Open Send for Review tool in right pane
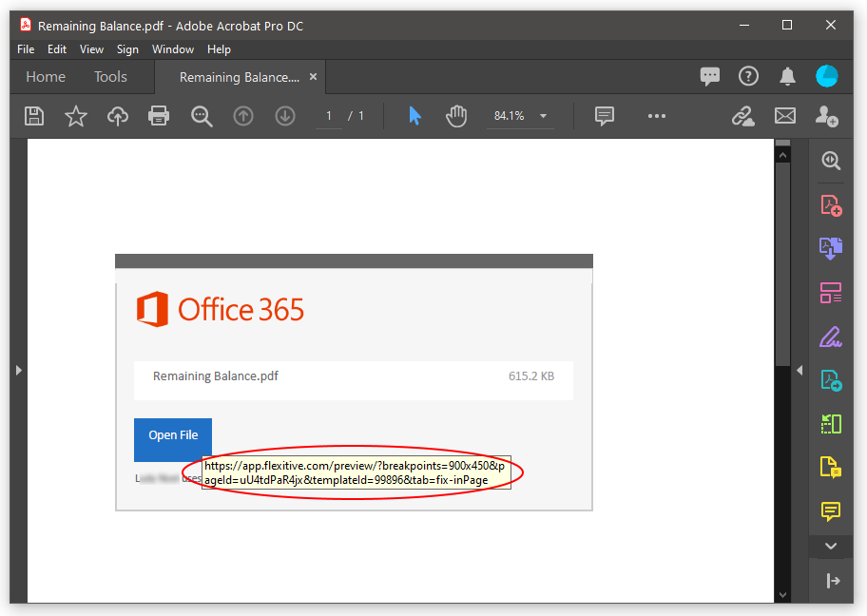867x616 pixels. click(x=831, y=380)
